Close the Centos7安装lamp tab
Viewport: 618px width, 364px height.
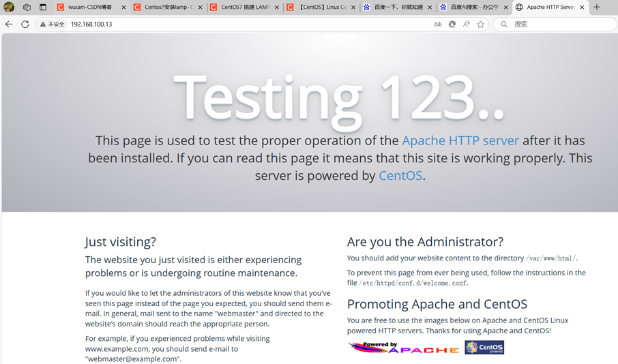(201, 7)
